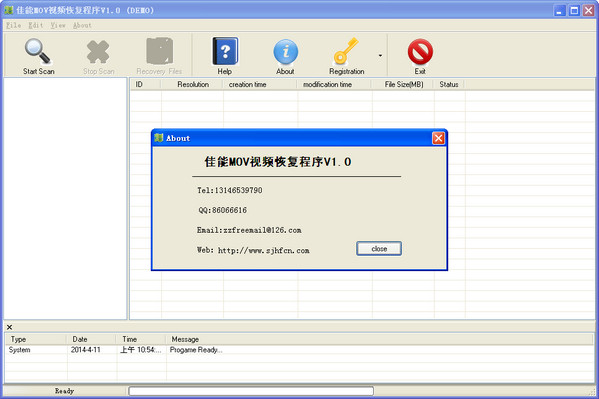
Task: Click the progress bar in the status bar
Action: pos(251,391)
